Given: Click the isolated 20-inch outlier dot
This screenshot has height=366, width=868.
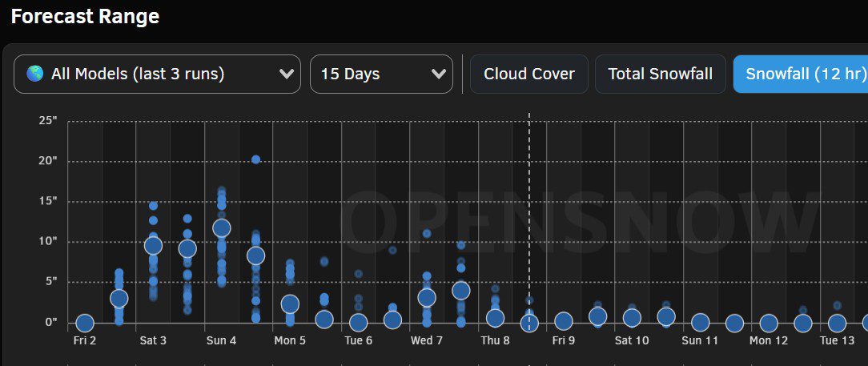Looking at the screenshot, I should point(255,159).
